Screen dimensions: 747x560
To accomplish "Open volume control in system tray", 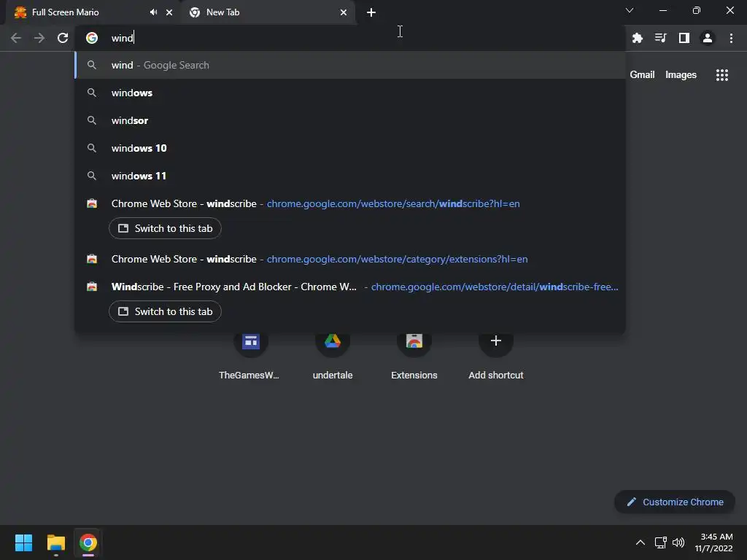I will 678,542.
